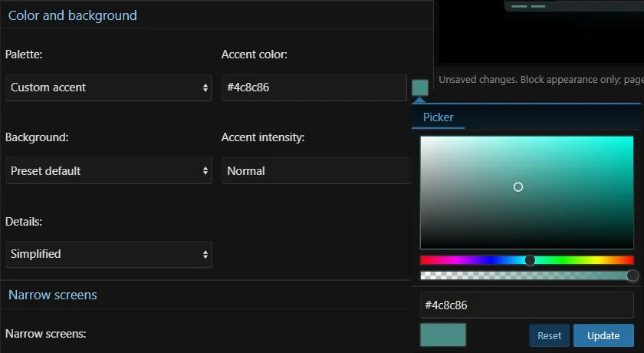The height and width of the screenshot is (353, 644).
Task: Click the Accent intensity label
Action: (x=263, y=137)
